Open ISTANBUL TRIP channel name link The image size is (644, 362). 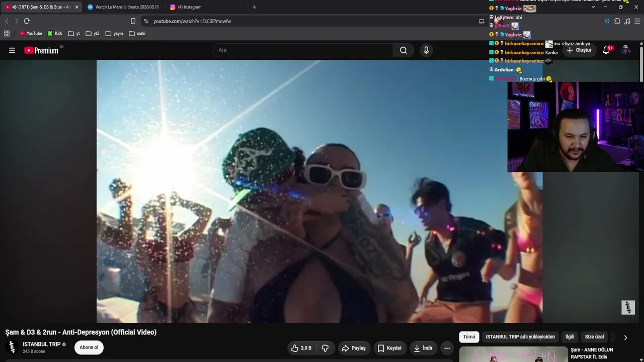[x=42, y=344]
